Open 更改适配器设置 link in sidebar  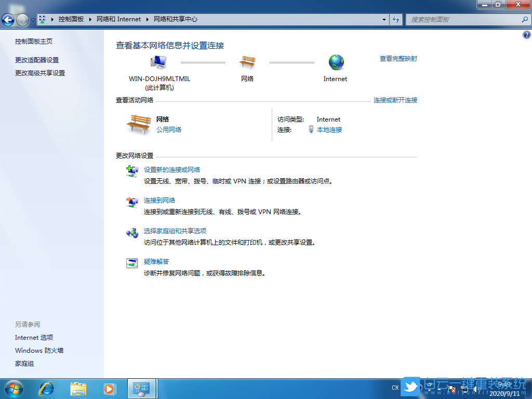pyautogui.click(x=38, y=59)
